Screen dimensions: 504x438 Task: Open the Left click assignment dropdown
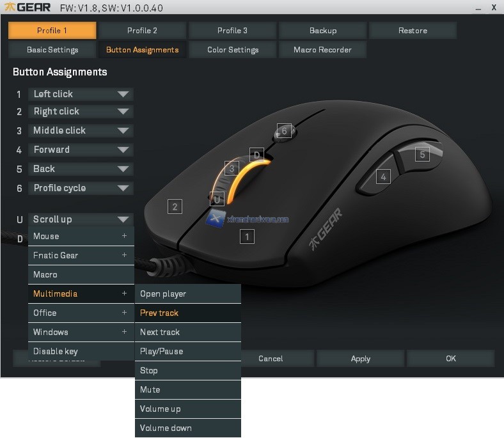(81, 94)
